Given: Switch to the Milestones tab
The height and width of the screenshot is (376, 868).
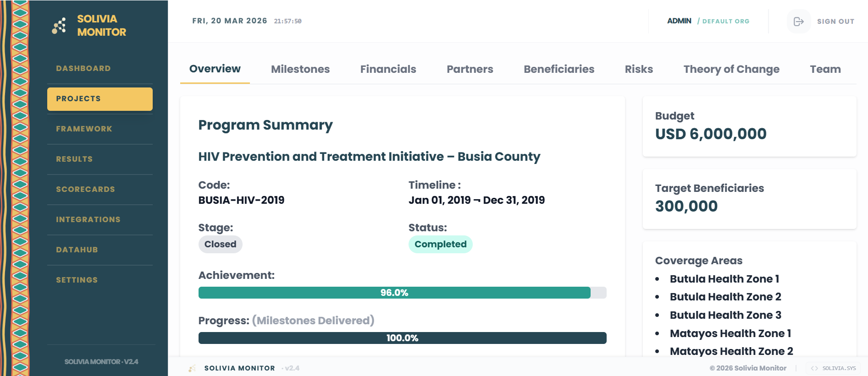Looking at the screenshot, I should [300, 69].
